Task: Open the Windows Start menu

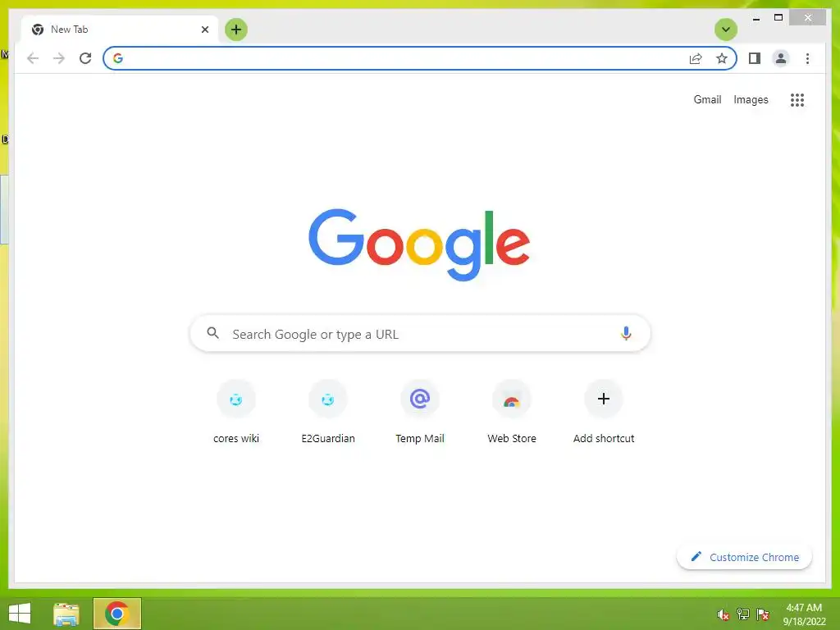Action: click(20, 614)
